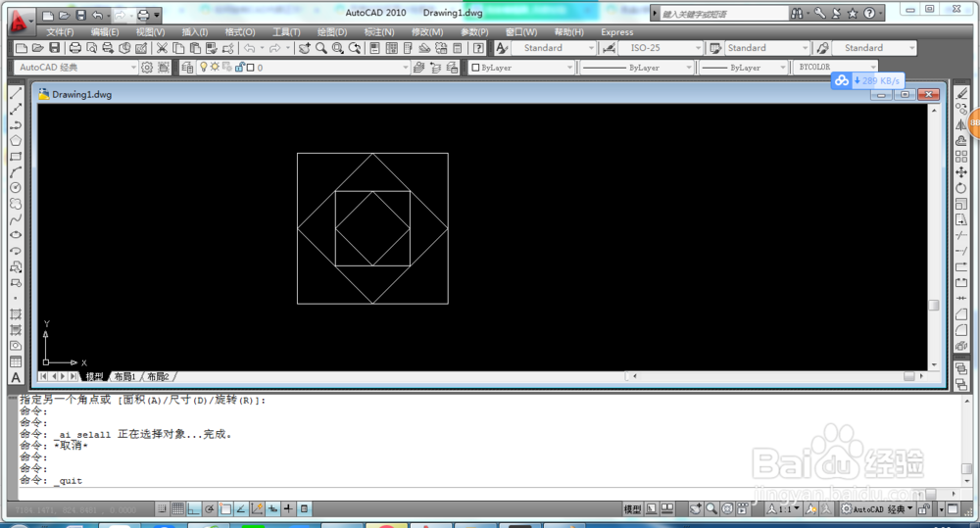Toggle Polar Tracking in status bar

(210, 509)
